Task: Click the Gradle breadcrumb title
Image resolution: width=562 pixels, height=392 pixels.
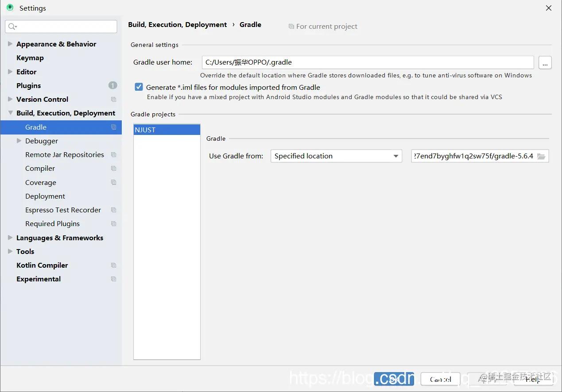Action: [x=250, y=25]
